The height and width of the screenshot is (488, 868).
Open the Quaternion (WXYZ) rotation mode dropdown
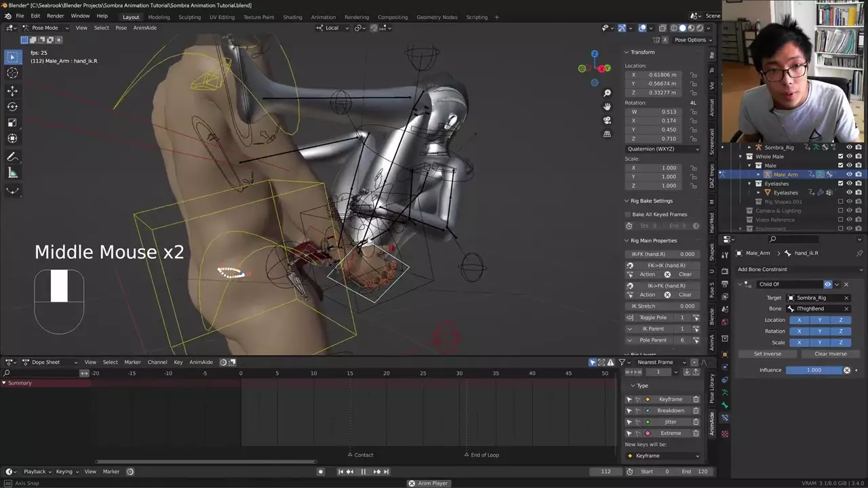coord(663,149)
